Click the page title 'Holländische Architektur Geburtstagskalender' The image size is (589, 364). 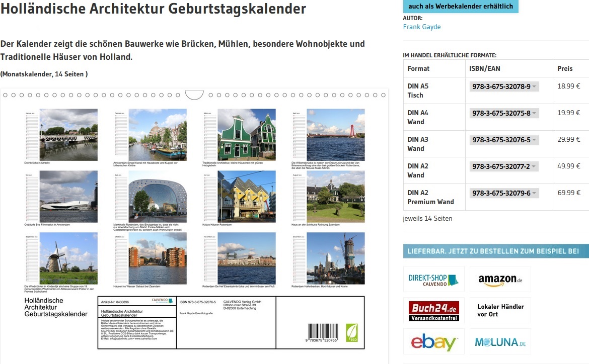tap(153, 9)
